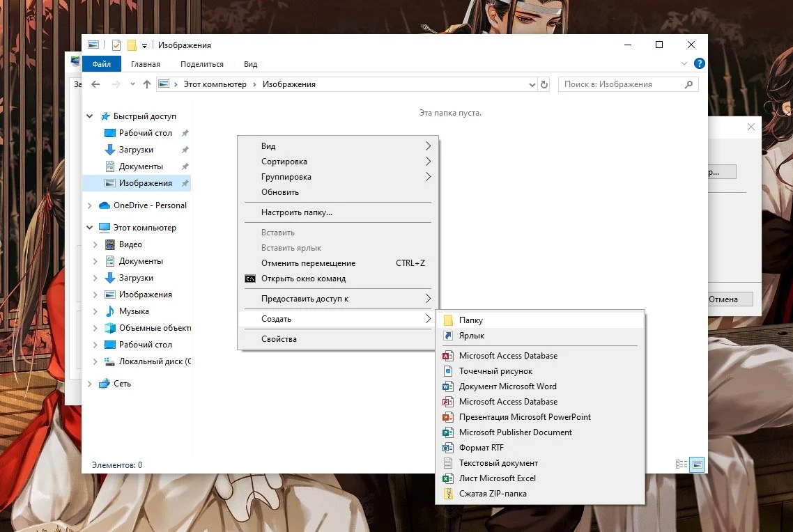Click the Отмена button in background dialog
Viewport: 793px width, 532px height.
tap(730, 299)
